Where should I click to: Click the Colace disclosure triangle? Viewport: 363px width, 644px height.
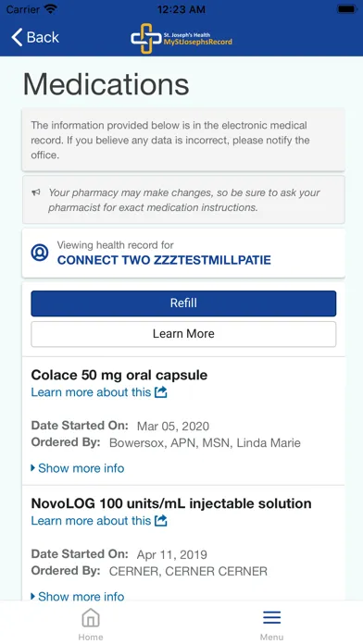point(33,468)
